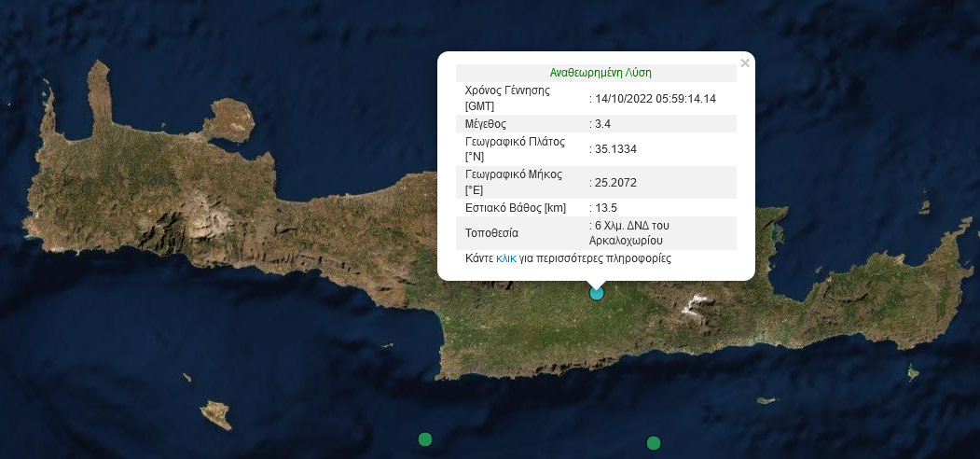980x459 pixels.
Task: Click the teal earthquake marker below the popup
Action: click(597, 293)
